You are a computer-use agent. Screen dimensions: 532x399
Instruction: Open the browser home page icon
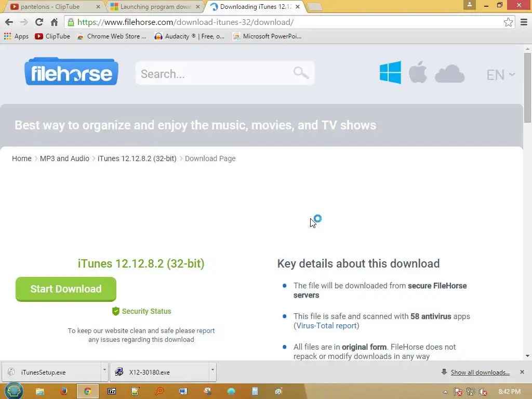tap(54, 22)
